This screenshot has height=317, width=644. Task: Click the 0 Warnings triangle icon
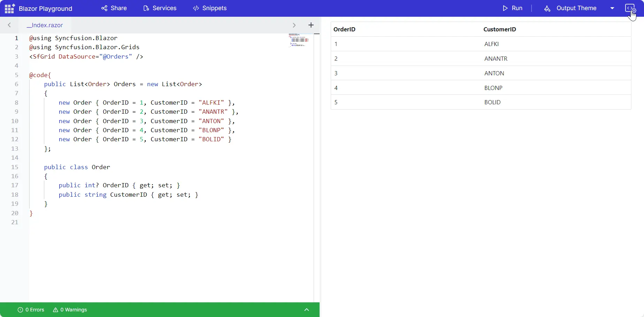click(x=56, y=309)
